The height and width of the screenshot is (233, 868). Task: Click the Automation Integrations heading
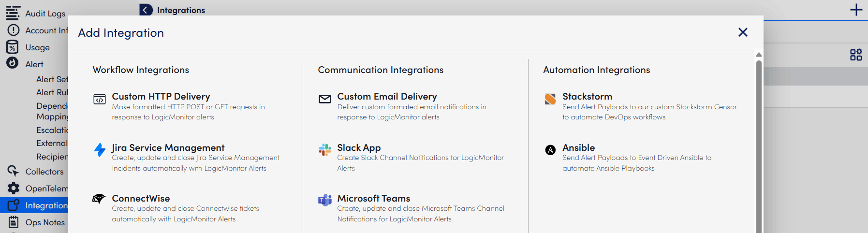[x=596, y=70]
